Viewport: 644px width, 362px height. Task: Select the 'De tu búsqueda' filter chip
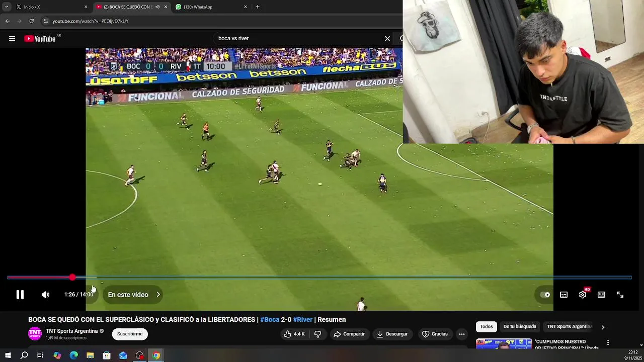(520, 327)
